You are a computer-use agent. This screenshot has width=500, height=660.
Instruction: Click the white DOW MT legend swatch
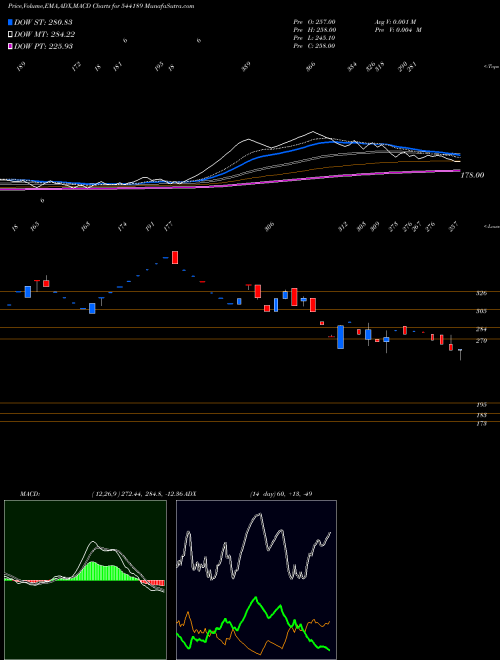point(10,34)
